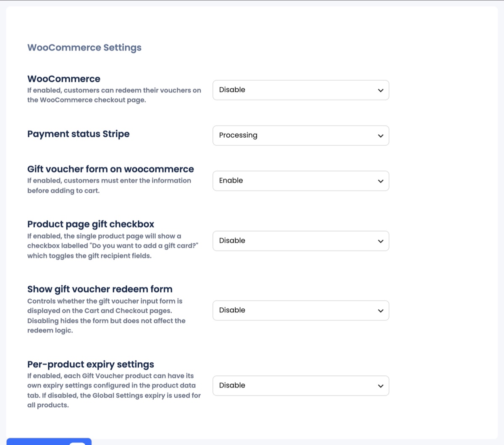The width and height of the screenshot is (504, 445).
Task: Open the Per-product expiry settings dropdown
Action: coord(301,386)
